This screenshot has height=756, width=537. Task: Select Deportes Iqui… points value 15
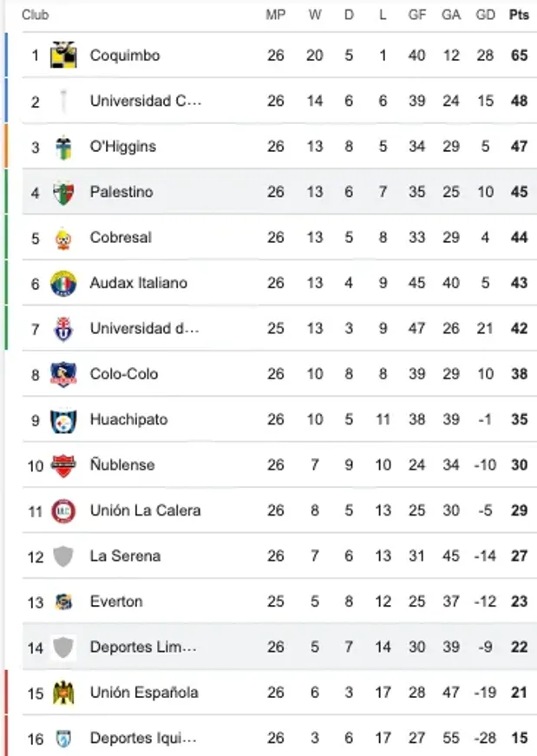click(519, 738)
